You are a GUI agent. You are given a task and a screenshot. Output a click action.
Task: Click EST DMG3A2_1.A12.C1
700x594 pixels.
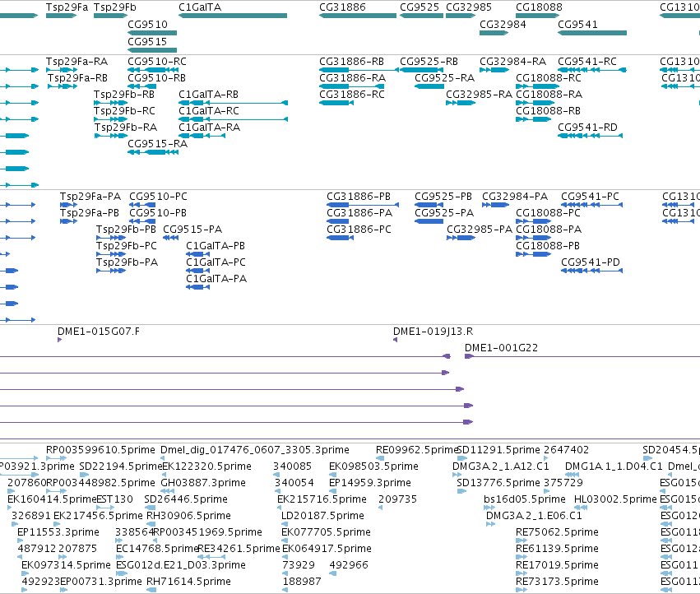[457, 475]
